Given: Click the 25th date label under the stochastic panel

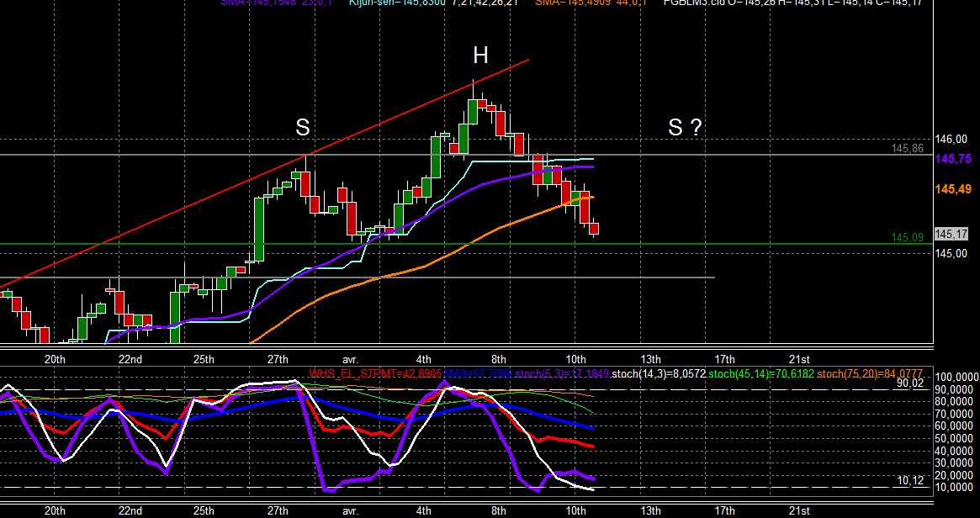Looking at the screenshot, I should pos(204,511).
